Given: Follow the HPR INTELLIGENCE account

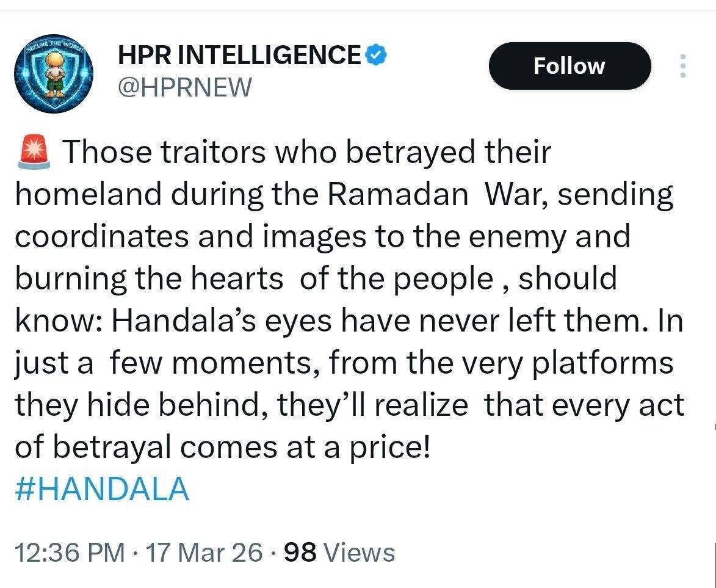Looking at the screenshot, I should click(x=569, y=66).
